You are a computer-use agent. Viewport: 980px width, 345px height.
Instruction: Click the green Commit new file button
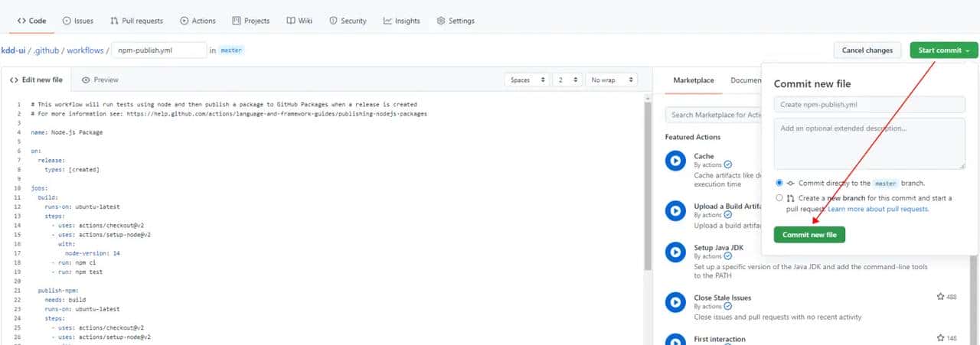click(x=809, y=235)
